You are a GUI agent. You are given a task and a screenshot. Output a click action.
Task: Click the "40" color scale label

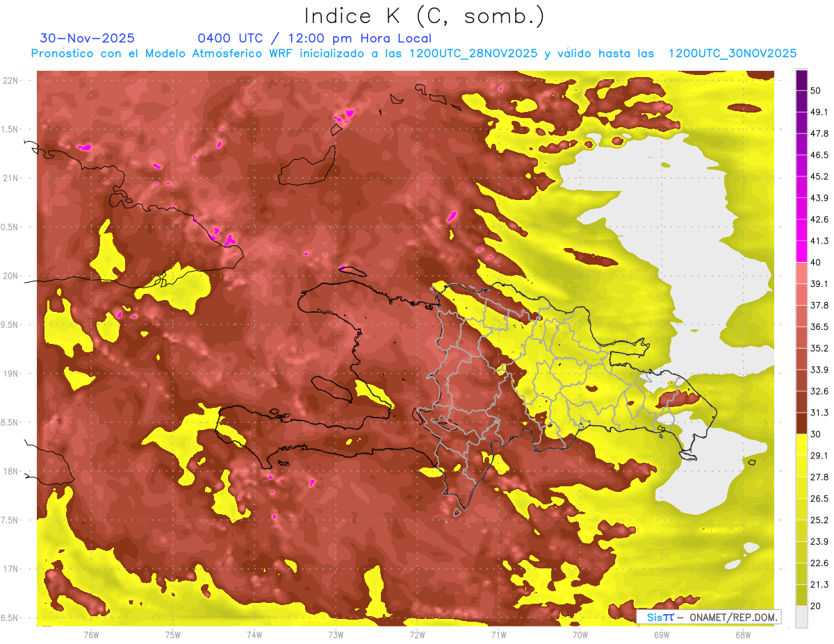tap(816, 263)
